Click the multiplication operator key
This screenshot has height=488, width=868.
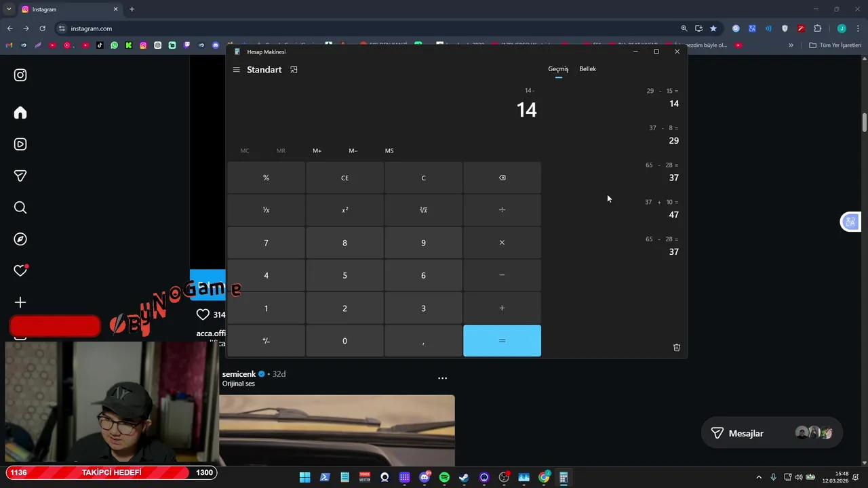tap(502, 243)
